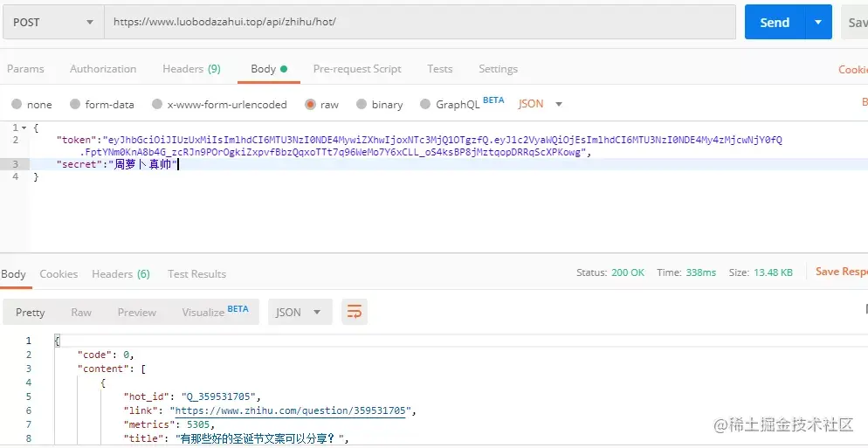Click the Status 200 OK indicator

click(x=610, y=272)
